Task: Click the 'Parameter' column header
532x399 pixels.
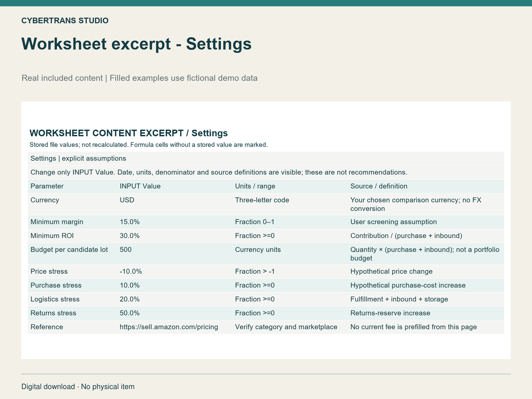Action: click(47, 186)
